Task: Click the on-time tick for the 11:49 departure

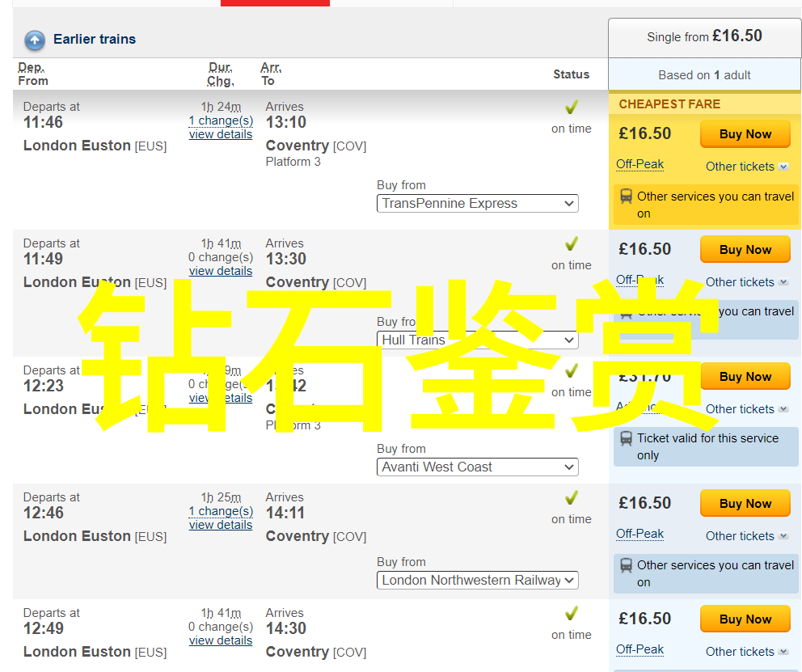Action: pyautogui.click(x=572, y=243)
